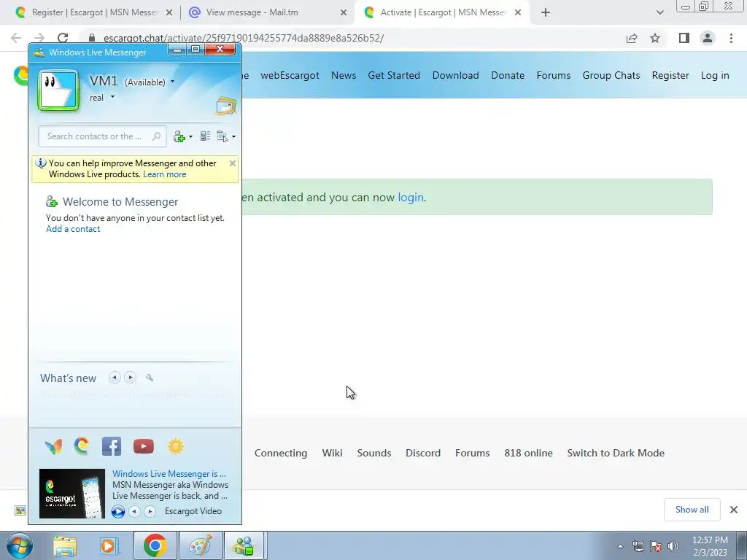Go to next What's new item
The height and width of the screenshot is (560, 747).
tap(130, 378)
